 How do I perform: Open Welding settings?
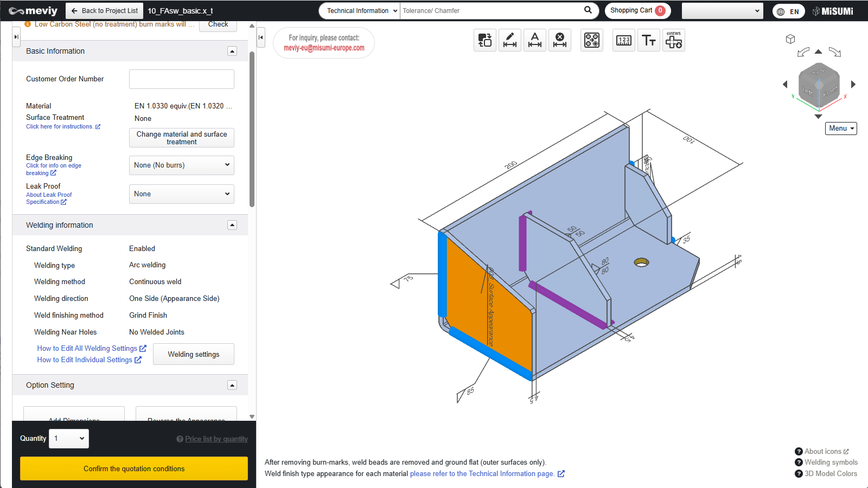pos(194,354)
